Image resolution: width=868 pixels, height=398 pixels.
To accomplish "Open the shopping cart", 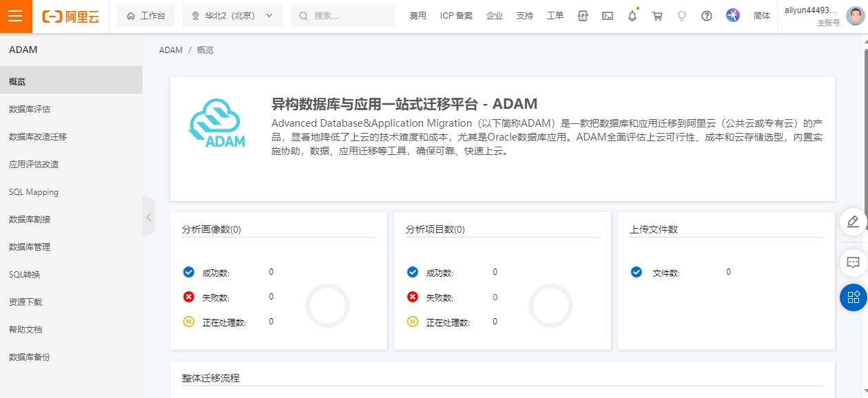I will click(657, 16).
